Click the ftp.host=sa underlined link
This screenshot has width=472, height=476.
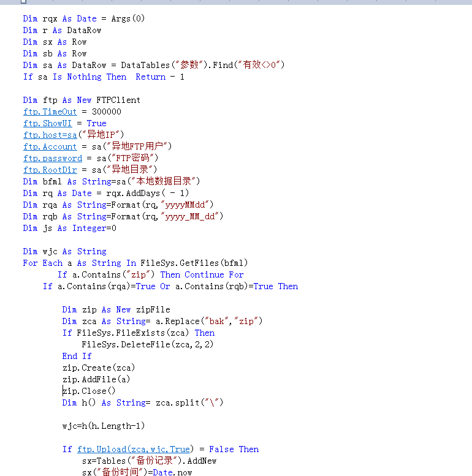tap(50, 135)
